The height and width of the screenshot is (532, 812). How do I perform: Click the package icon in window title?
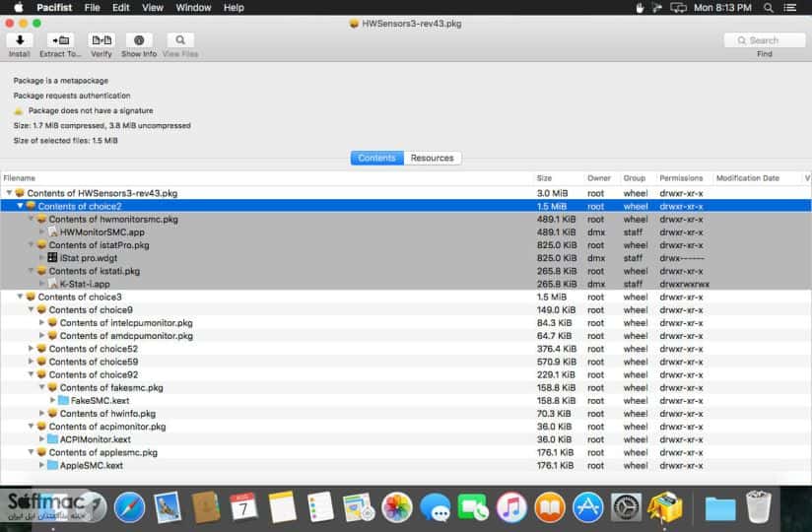click(x=354, y=24)
